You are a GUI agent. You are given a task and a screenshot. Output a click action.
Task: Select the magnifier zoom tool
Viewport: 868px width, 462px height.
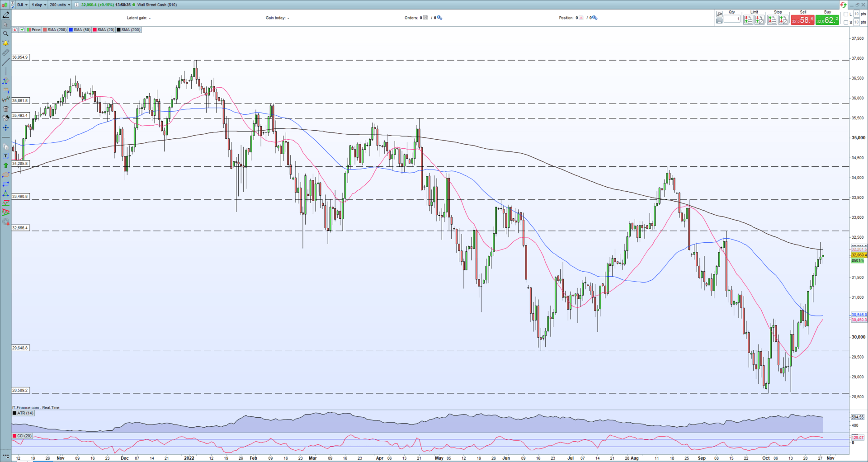pyautogui.click(x=6, y=34)
